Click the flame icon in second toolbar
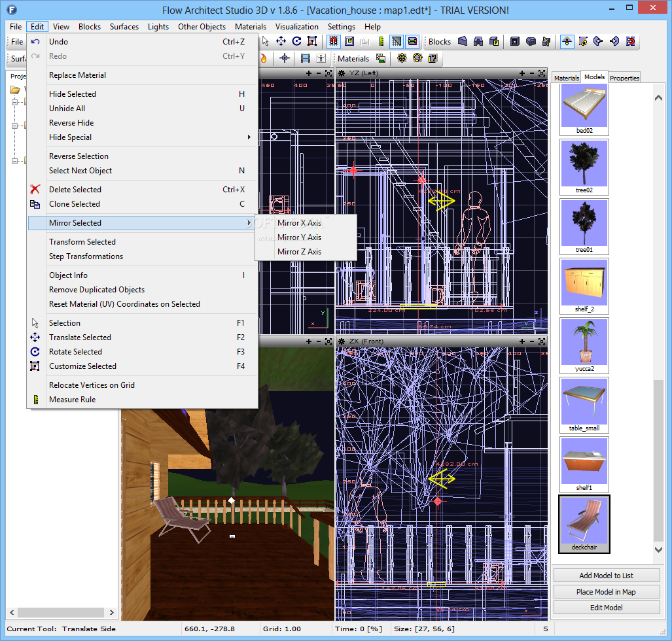The image size is (672, 641). (x=263, y=58)
